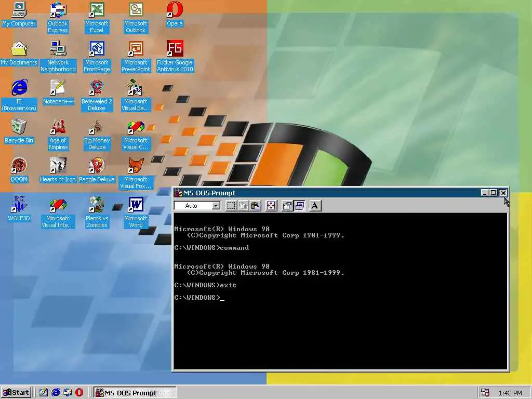Image resolution: width=532 pixels, height=399 pixels.
Task: Toggle the Background button in MS-DOS toolbar
Action: pos(299,206)
